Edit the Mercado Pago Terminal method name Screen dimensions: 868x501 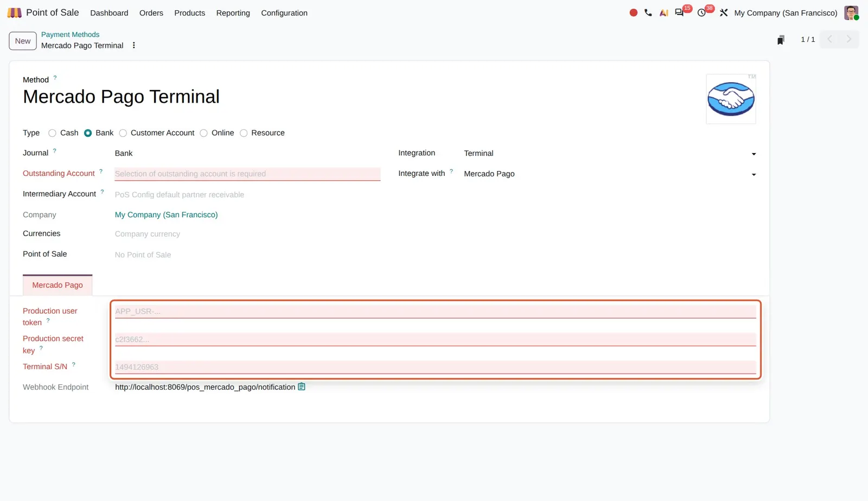(121, 97)
